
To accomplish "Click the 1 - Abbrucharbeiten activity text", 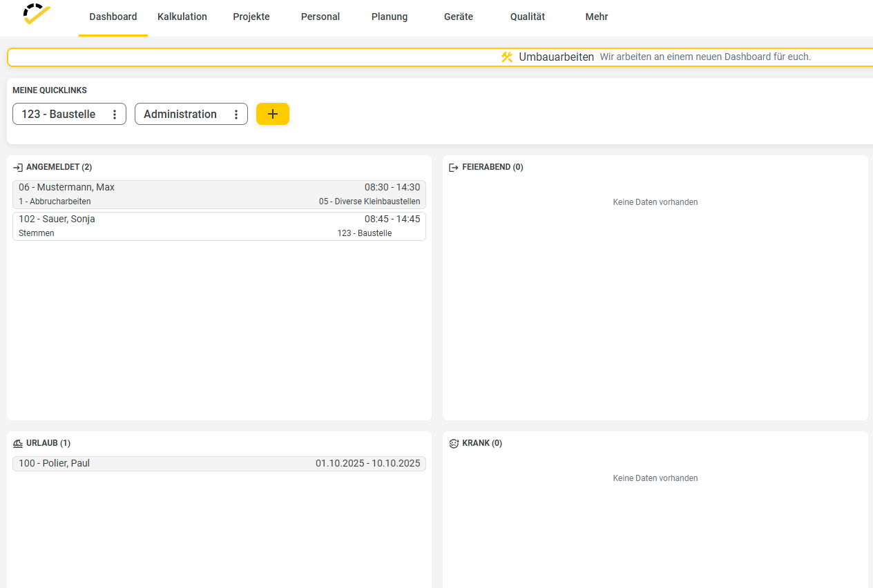I will point(55,202).
